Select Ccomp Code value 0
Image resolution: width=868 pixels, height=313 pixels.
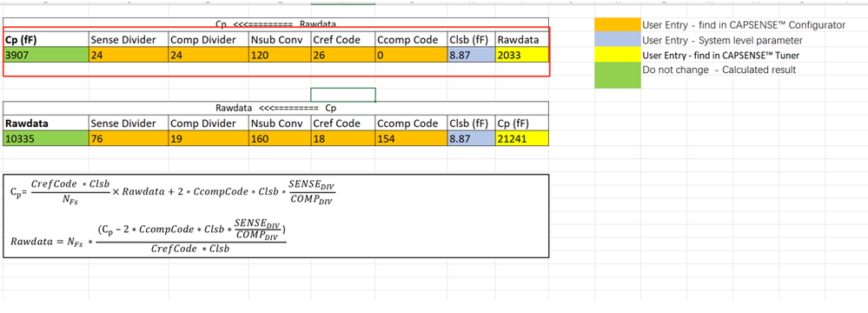pos(411,55)
